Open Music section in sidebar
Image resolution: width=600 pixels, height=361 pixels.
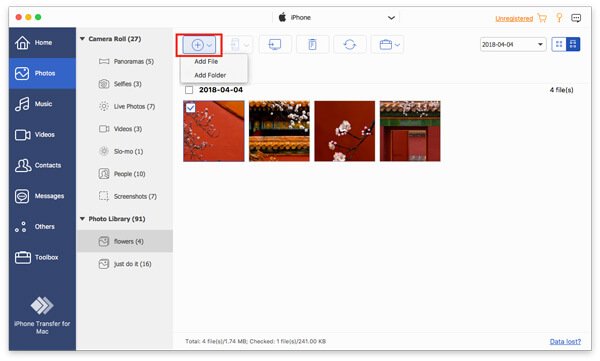point(42,104)
